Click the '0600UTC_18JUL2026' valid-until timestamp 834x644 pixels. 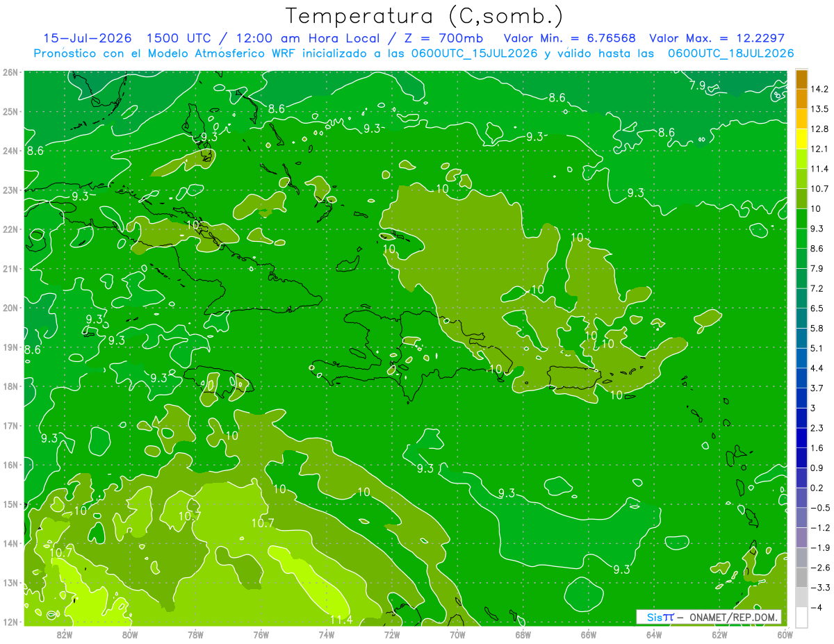[x=730, y=53]
